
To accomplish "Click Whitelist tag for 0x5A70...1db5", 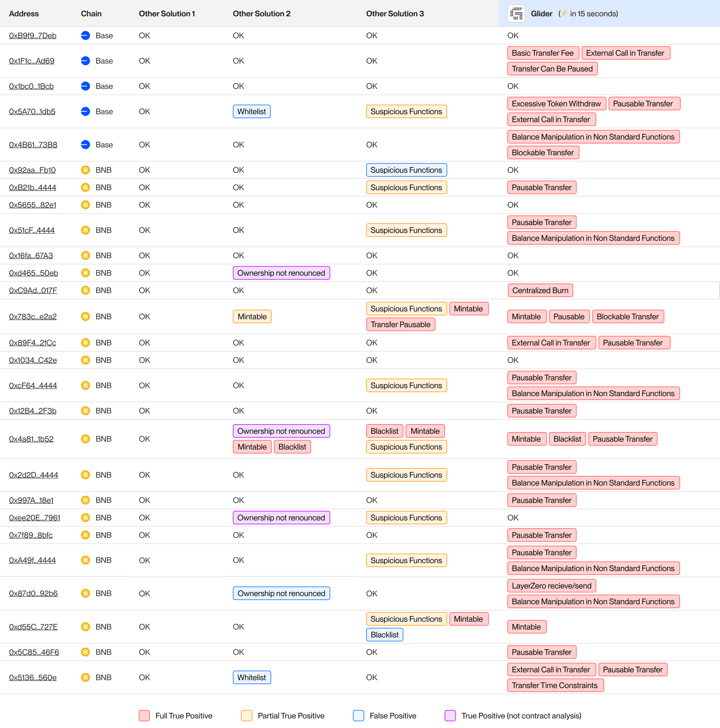I will pos(251,112).
